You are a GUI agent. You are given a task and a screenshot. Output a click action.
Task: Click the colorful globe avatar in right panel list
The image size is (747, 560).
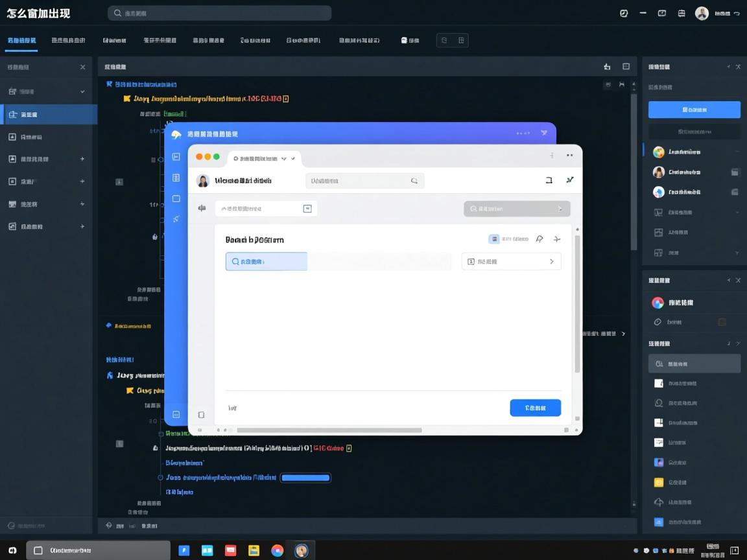(658, 152)
